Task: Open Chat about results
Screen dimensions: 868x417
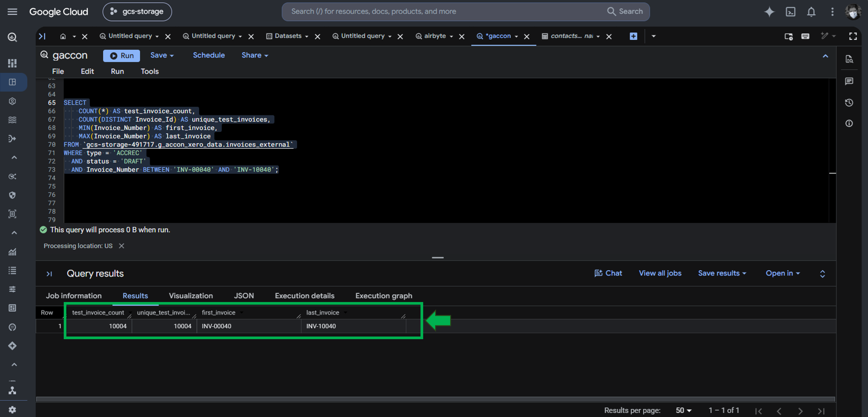Action: click(x=608, y=273)
